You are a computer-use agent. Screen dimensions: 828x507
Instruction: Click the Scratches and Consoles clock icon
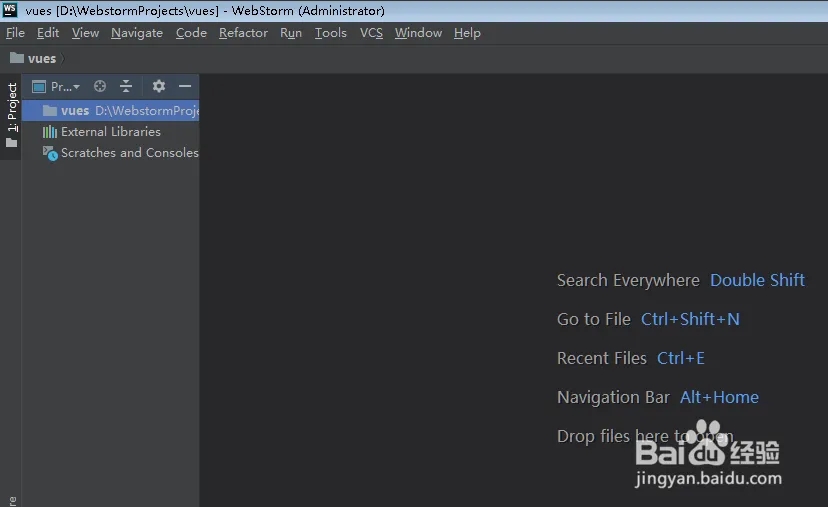coord(50,153)
